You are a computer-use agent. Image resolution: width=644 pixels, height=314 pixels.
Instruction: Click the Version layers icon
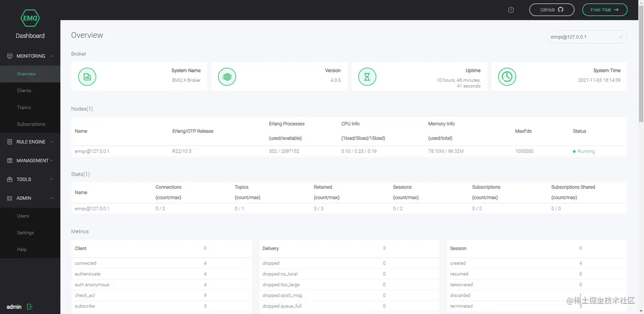point(227,77)
